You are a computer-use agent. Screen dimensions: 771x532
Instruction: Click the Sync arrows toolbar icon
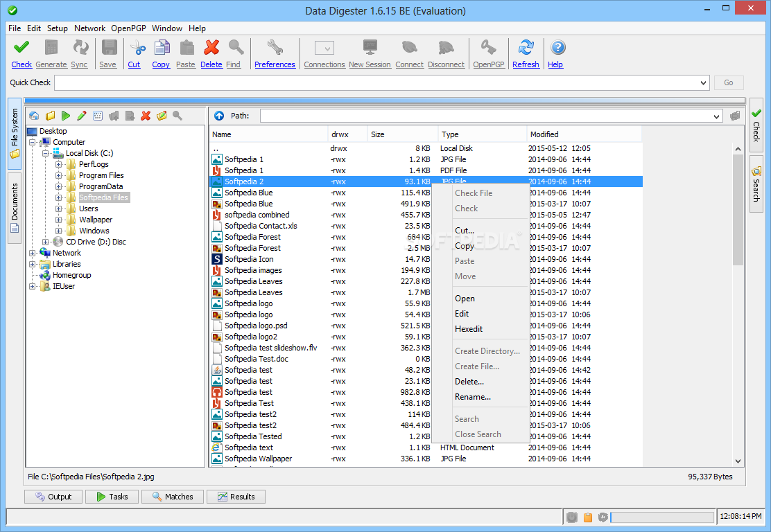point(80,48)
